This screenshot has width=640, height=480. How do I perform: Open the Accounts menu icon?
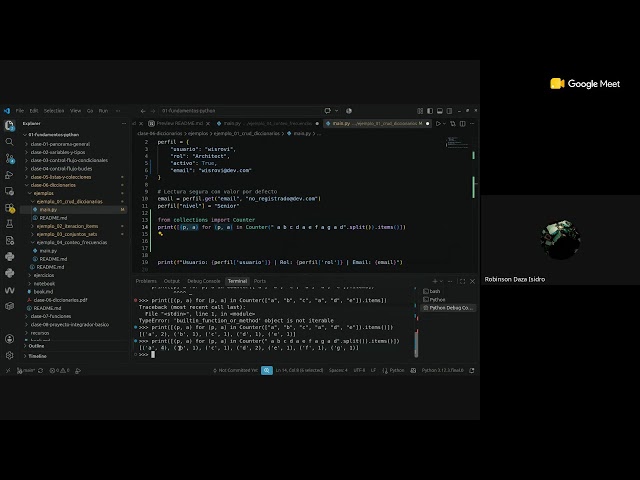coord(9,339)
